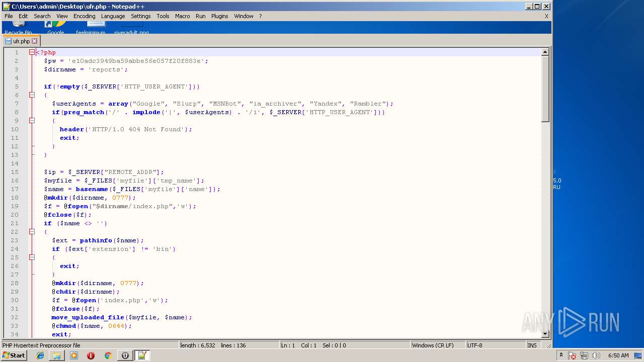The width and height of the screenshot is (644, 362).
Task: Click the vertical scrollbar down arrow
Action: click(x=545, y=334)
